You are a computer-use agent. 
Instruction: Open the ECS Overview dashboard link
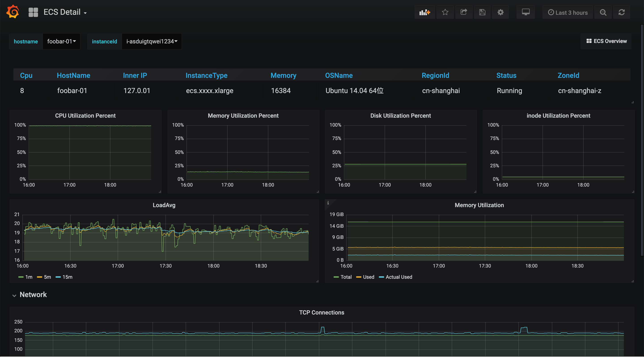(x=606, y=41)
